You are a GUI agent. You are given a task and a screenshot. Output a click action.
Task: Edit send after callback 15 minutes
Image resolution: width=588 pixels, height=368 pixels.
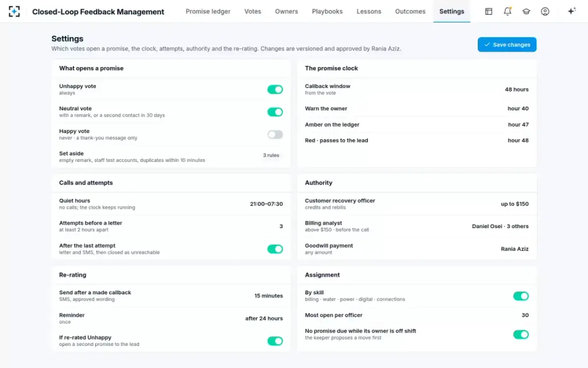click(x=269, y=296)
